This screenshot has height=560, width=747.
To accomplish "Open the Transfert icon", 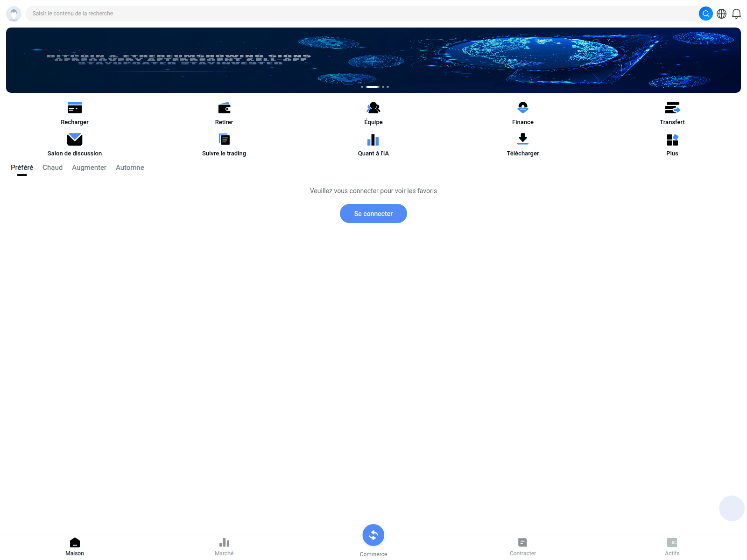I will coord(672,108).
